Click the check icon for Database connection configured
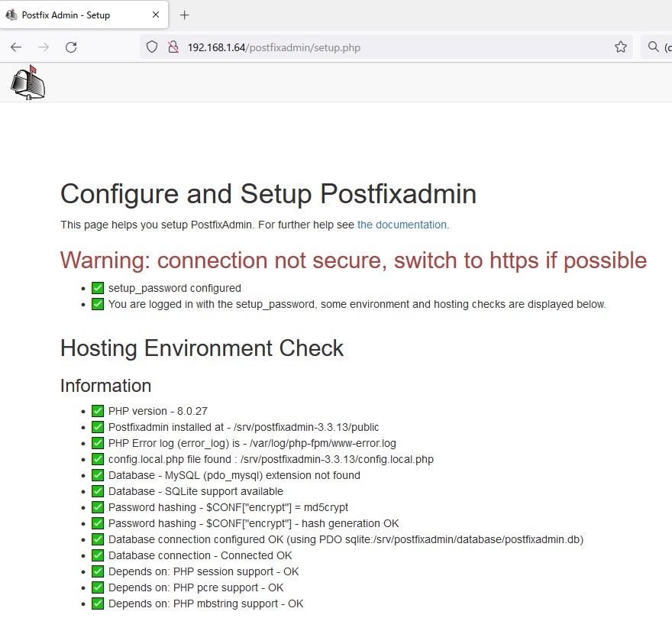672x618 pixels. coord(98,539)
